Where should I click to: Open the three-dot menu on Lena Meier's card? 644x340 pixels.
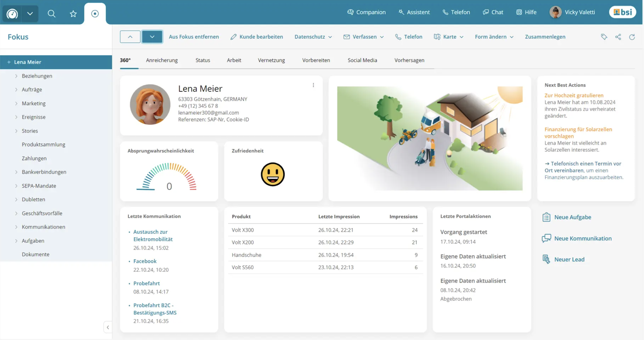coord(313,85)
